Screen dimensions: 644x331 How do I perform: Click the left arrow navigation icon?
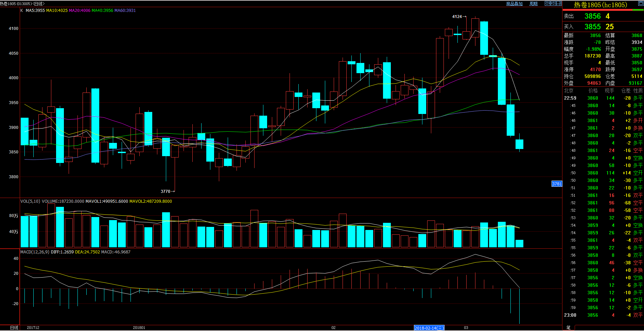pyautogui.click(x=547, y=3)
